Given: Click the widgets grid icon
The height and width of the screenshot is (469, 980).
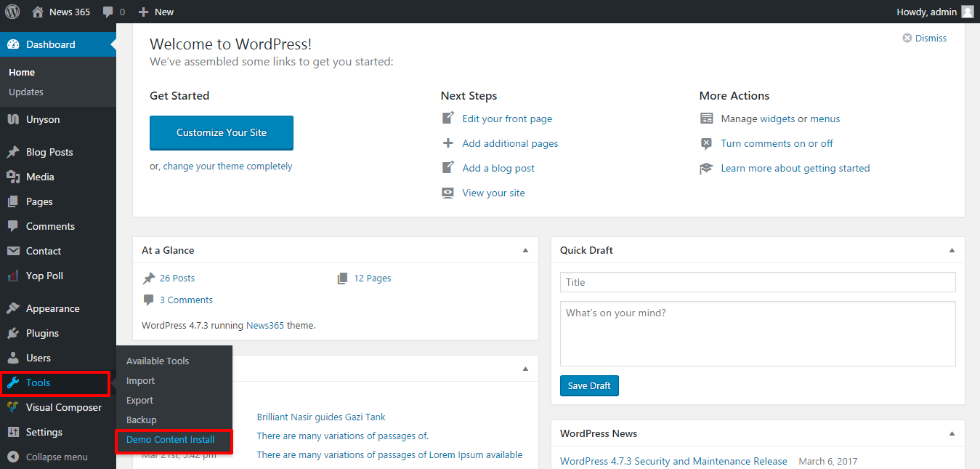Looking at the screenshot, I should point(707,119).
